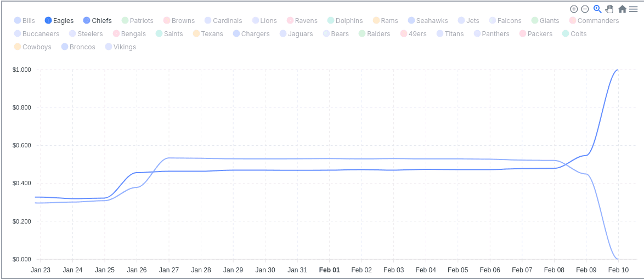
Task: Show the Patriots series
Action: coord(138,20)
